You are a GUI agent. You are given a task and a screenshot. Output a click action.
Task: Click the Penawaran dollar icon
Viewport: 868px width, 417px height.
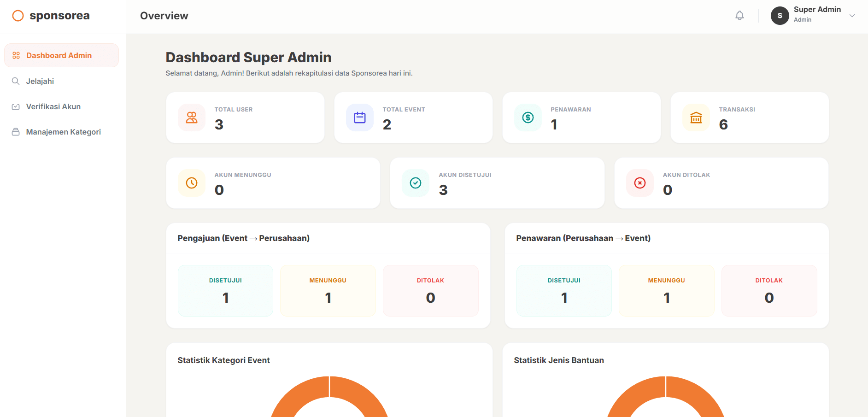pos(528,117)
